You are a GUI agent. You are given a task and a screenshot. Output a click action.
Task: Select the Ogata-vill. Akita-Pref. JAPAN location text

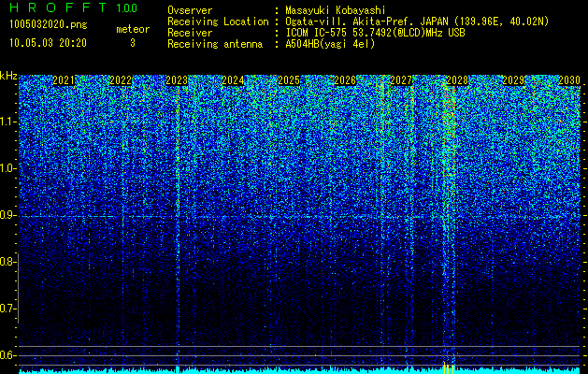417,22
